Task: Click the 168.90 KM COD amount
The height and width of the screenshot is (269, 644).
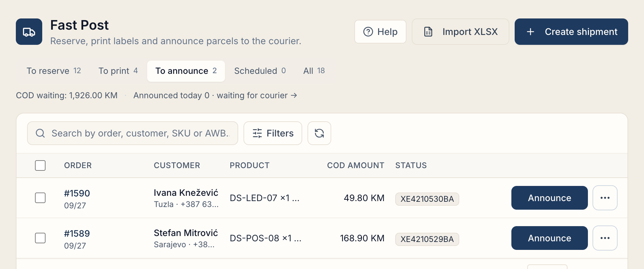Action: coord(362,238)
